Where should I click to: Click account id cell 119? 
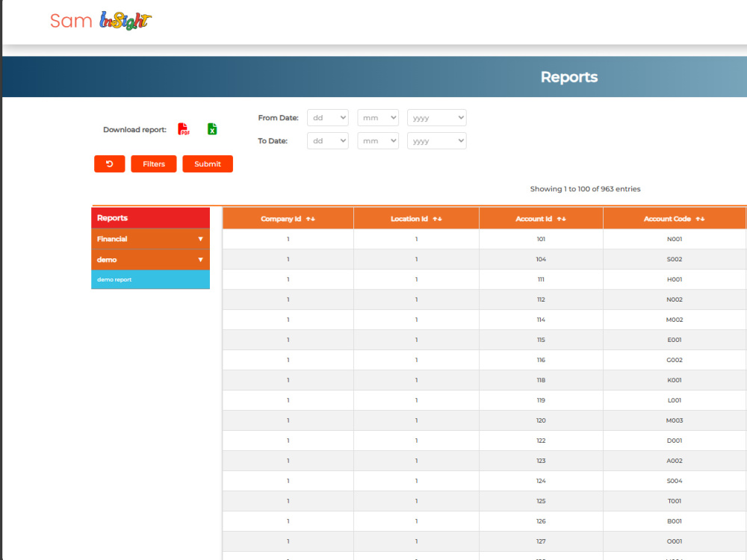pyautogui.click(x=541, y=400)
